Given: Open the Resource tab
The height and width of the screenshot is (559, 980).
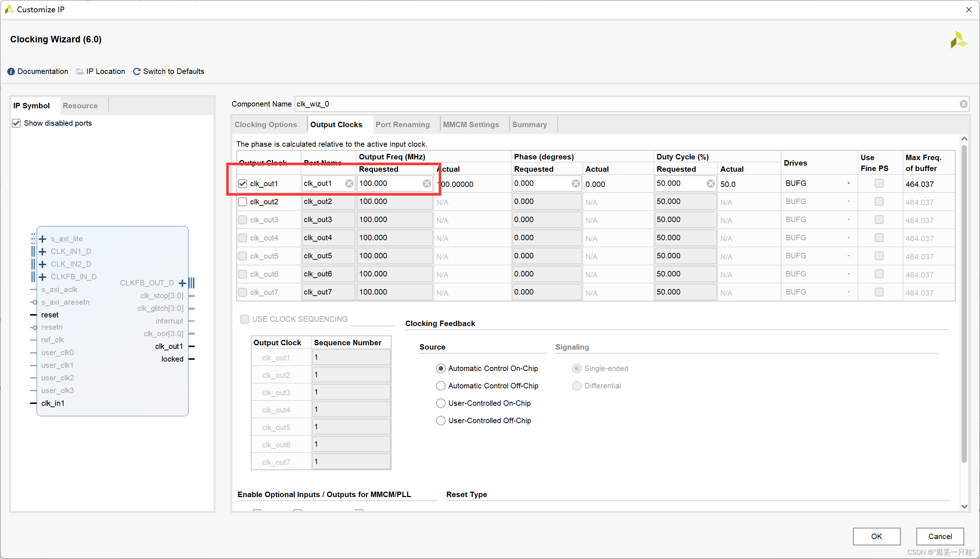Looking at the screenshot, I should click(80, 105).
